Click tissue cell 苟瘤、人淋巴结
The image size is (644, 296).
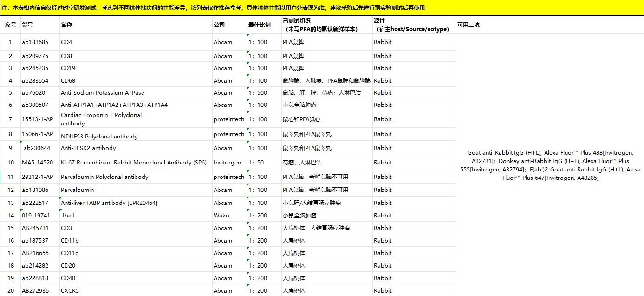(327, 162)
